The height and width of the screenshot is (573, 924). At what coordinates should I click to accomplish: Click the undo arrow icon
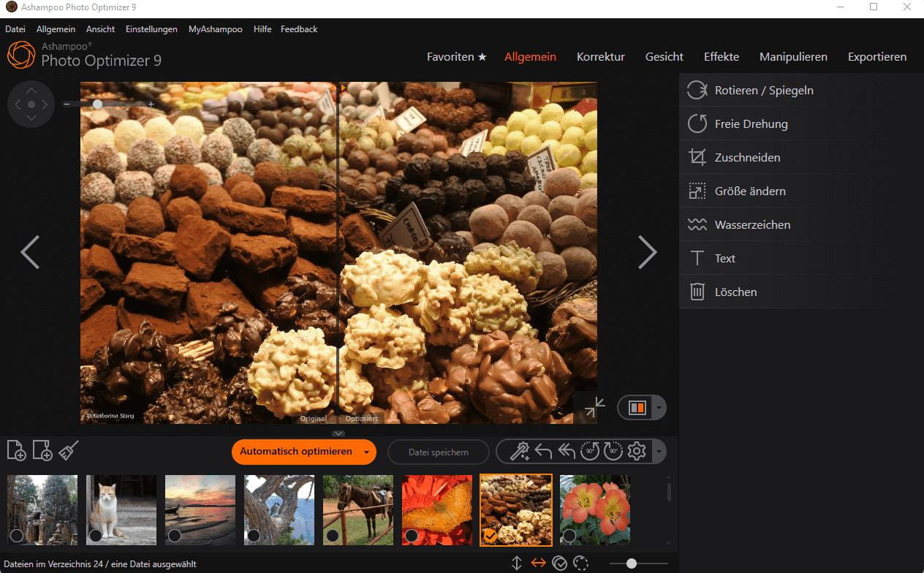[x=543, y=451]
